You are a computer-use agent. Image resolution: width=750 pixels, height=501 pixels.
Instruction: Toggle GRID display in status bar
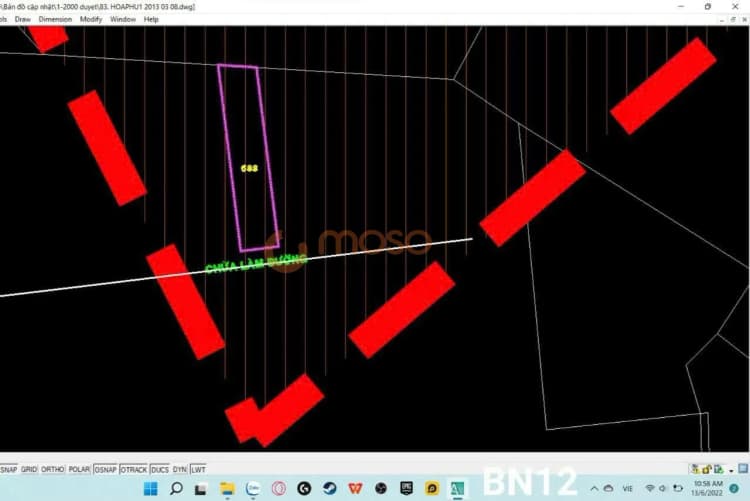(29, 469)
